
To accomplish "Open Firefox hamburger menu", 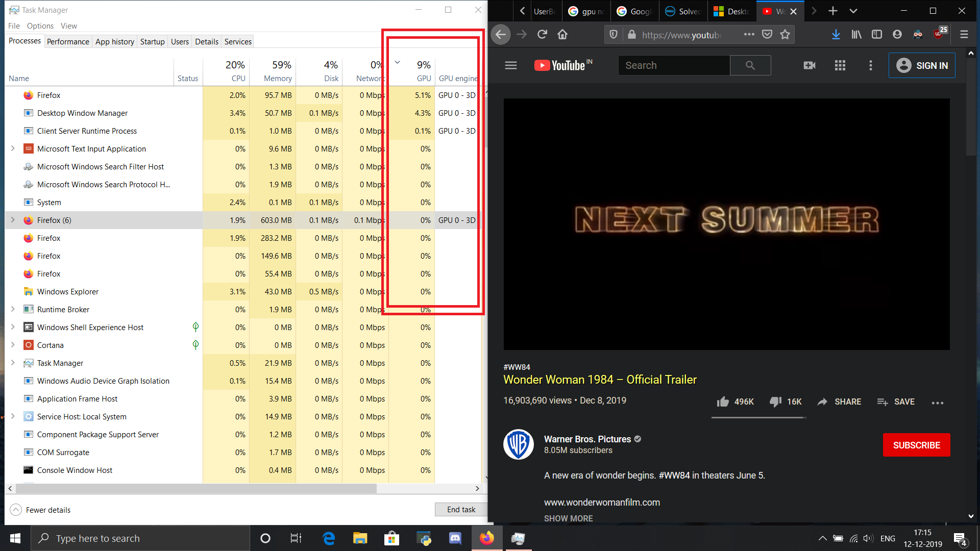I will 964,35.
